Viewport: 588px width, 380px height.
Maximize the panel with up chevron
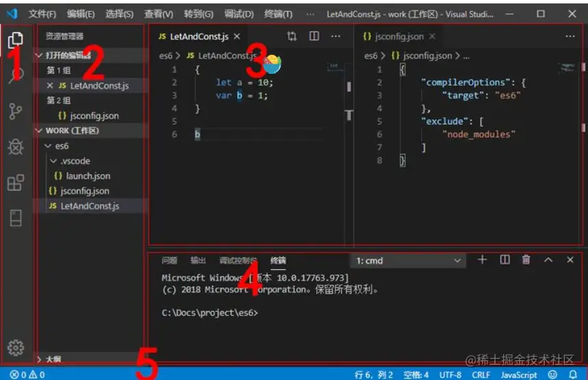click(548, 260)
